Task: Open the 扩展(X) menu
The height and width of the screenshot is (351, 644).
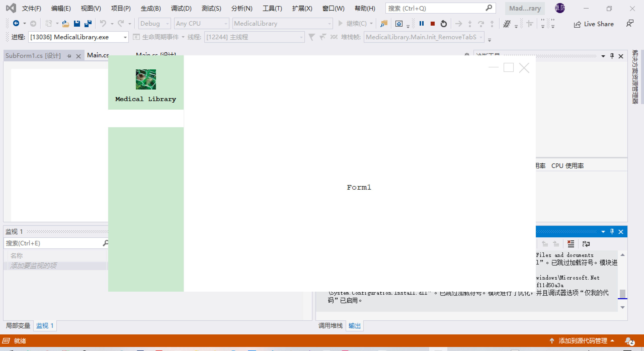Action: click(302, 8)
